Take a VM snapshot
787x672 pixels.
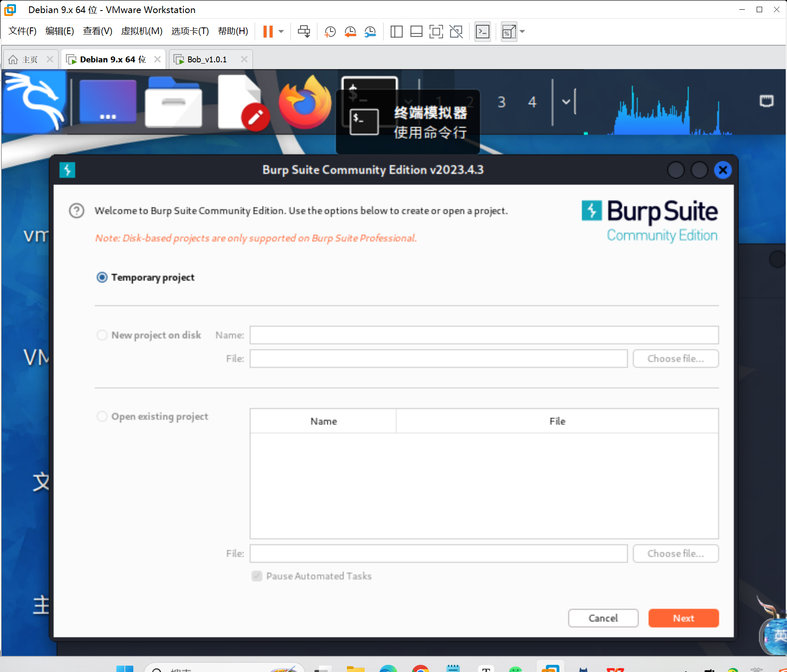coord(330,32)
